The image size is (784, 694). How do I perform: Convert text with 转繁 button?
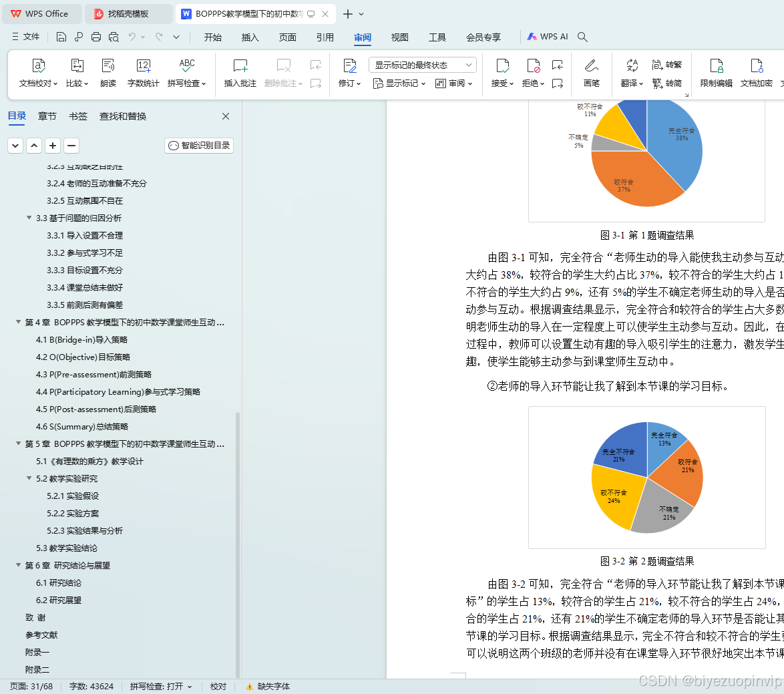tap(667, 65)
